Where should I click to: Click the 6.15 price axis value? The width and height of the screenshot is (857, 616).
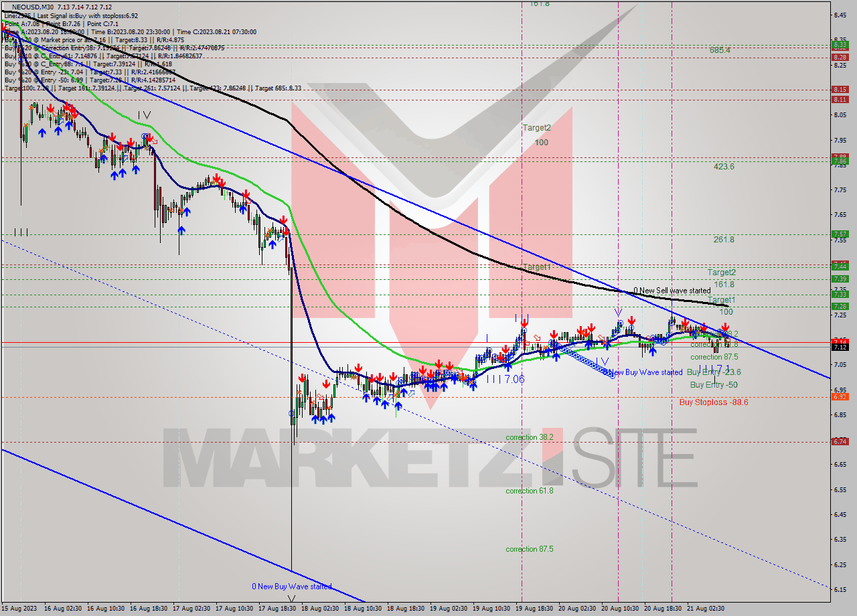coord(841,589)
